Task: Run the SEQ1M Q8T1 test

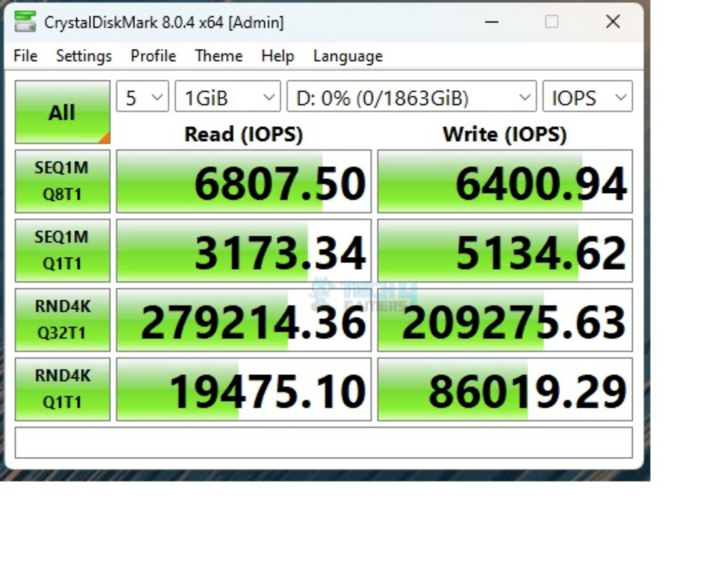Action: coord(62,181)
